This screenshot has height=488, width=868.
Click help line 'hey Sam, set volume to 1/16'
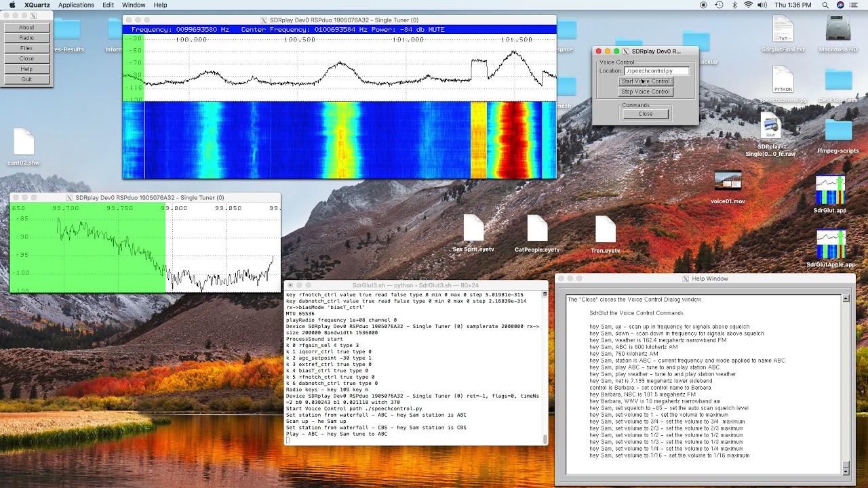pyautogui.click(x=669, y=455)
